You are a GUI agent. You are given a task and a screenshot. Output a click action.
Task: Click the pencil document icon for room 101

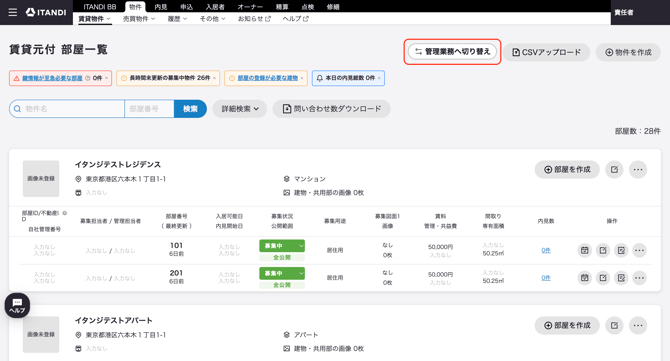tap(621, 250)
